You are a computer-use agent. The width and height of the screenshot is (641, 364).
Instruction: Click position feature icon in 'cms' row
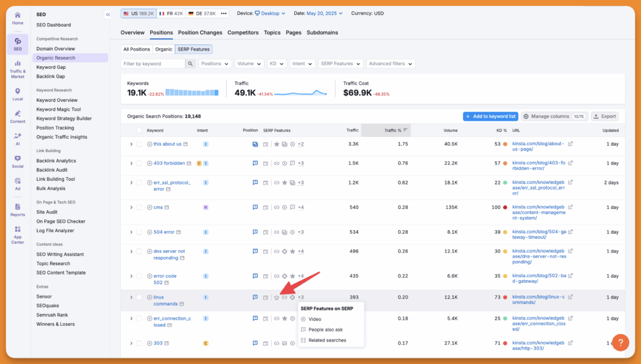(255, 207)
